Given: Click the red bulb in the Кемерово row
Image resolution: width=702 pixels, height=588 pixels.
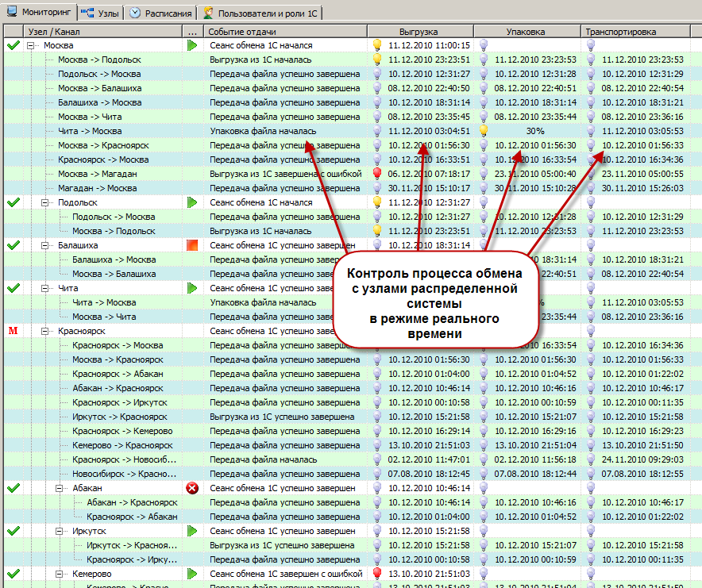Looking at the screenshot, I should click(x=378, y=574).
